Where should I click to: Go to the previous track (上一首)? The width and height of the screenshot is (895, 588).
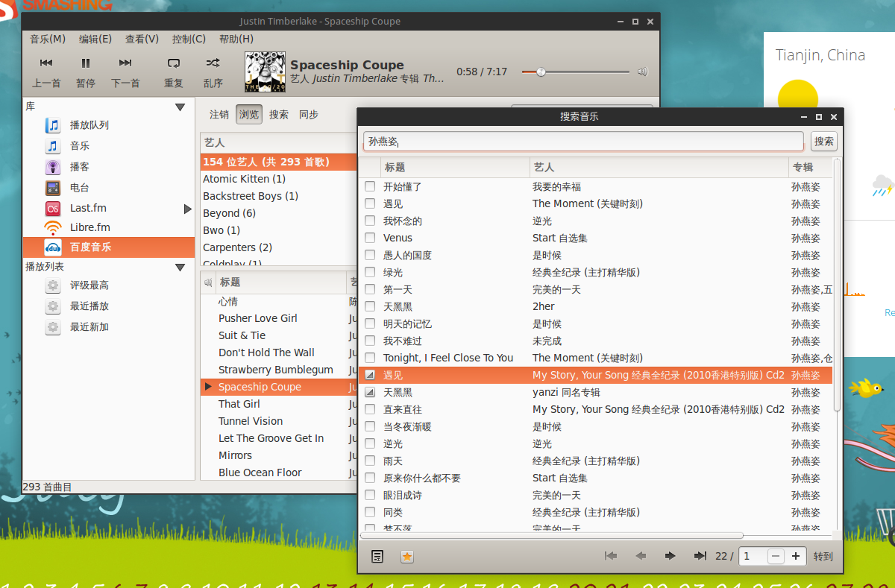click(x=46, y=72)
